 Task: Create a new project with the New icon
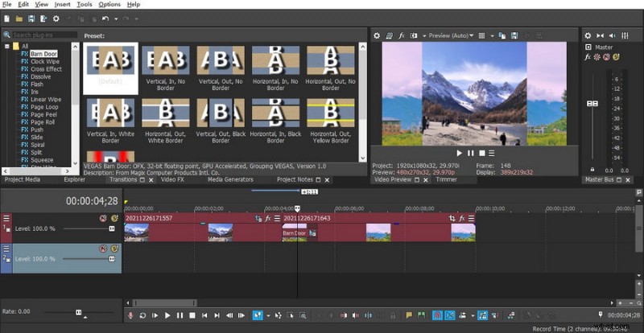[7, 18]
